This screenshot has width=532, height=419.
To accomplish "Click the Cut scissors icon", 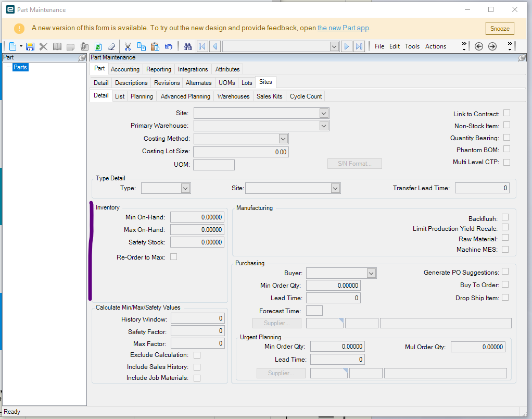I will 128,46.
